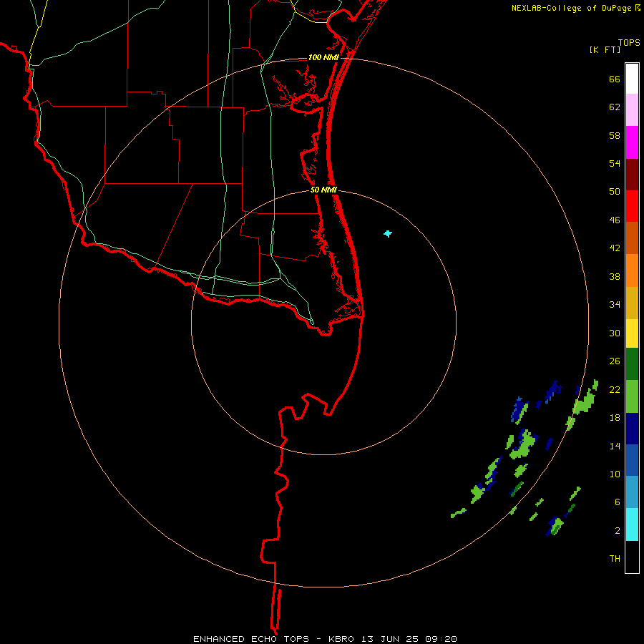Click the legend value 26
Image resolution: width=644 pixels, height=644 pixels.
coord(615,361)
